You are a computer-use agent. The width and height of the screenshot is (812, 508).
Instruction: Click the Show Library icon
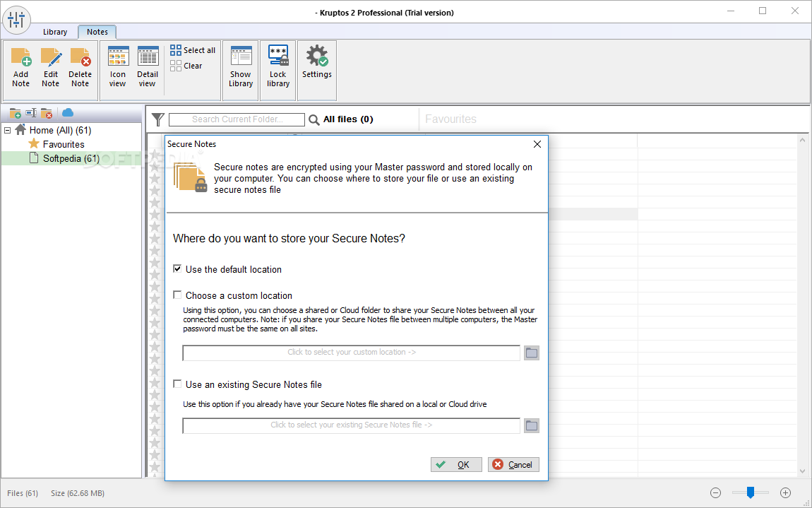241,56
